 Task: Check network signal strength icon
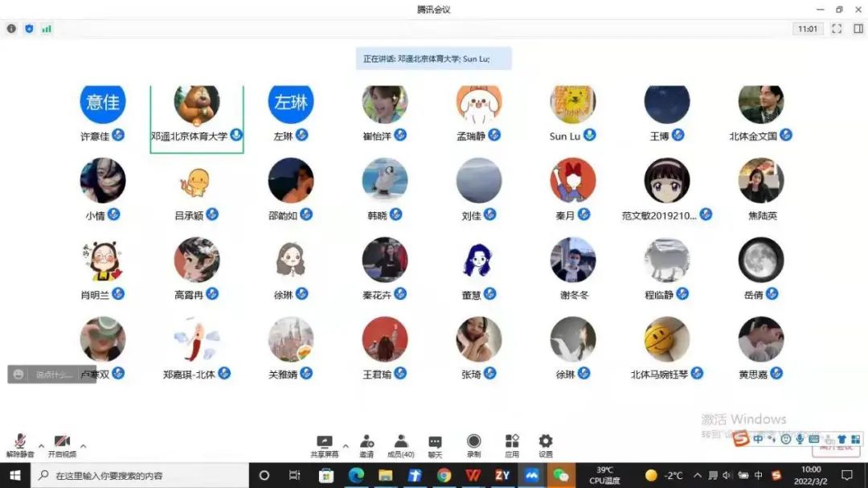47,29
